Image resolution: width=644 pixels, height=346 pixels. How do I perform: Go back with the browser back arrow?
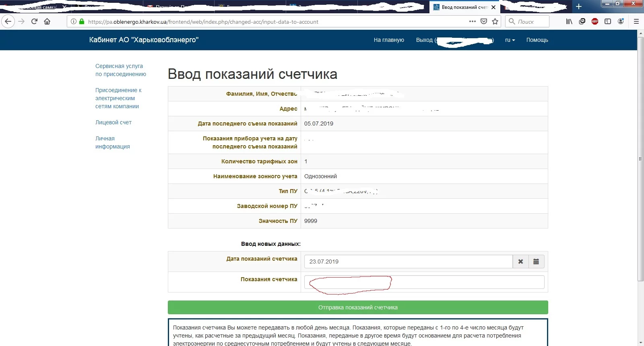tap(8, 21)
